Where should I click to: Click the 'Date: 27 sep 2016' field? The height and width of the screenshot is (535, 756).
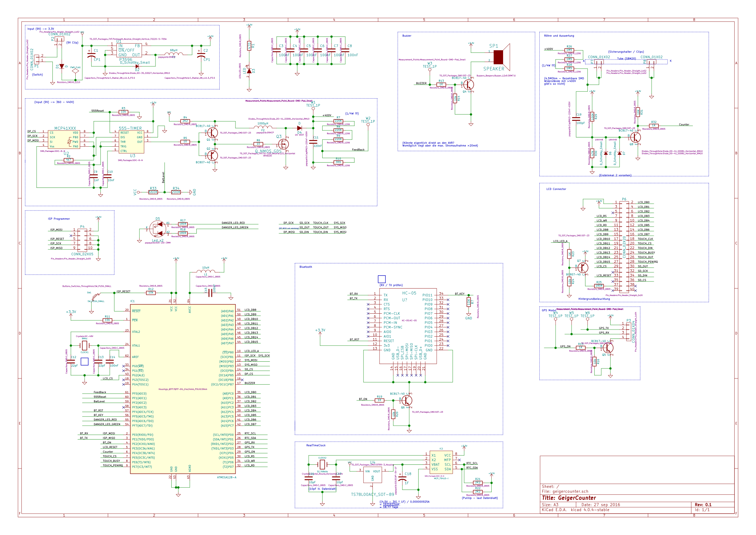(x=601, y=505)
